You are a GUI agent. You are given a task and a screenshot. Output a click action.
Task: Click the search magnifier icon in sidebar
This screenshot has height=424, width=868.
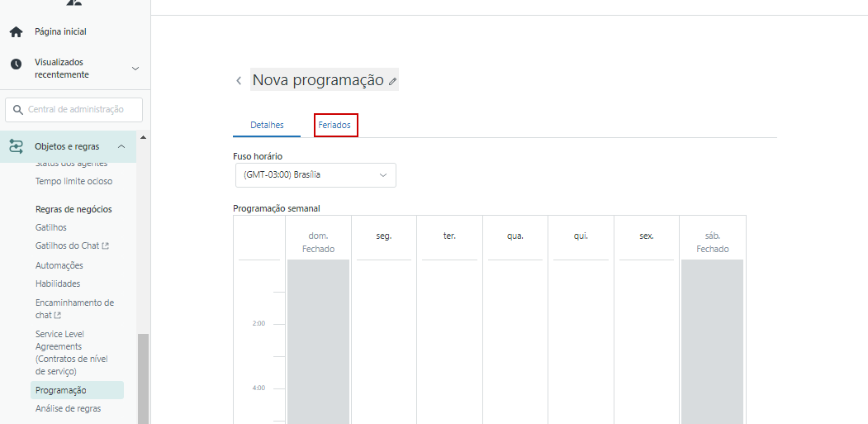(x=17, y=110)
